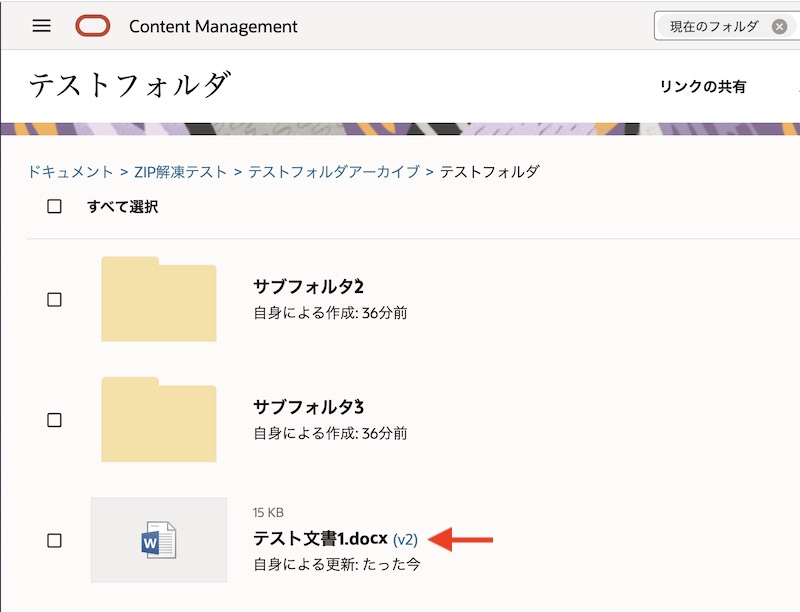Check the テスト文書1.docx row checkbox
Image resolution: width=800 pixels, height=612 pixels.
click(x=55, y=540)
